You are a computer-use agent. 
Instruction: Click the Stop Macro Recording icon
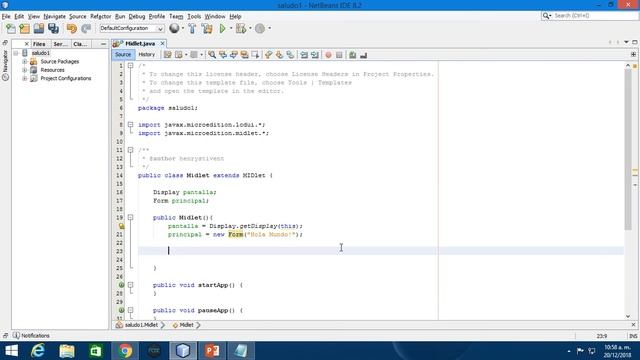(x=339, y=55)
